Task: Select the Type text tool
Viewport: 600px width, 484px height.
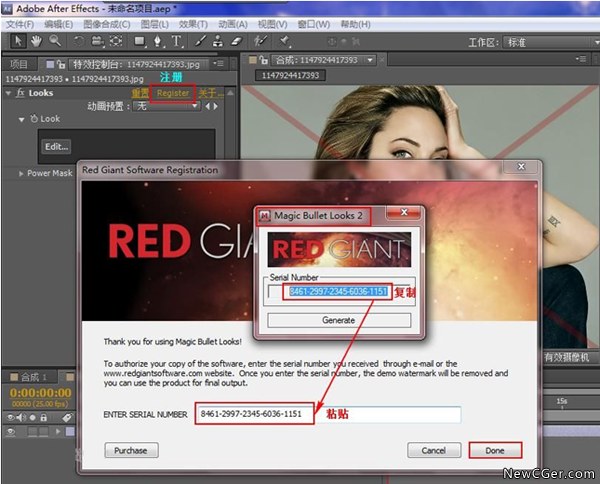Action: (x=176, y=41)
